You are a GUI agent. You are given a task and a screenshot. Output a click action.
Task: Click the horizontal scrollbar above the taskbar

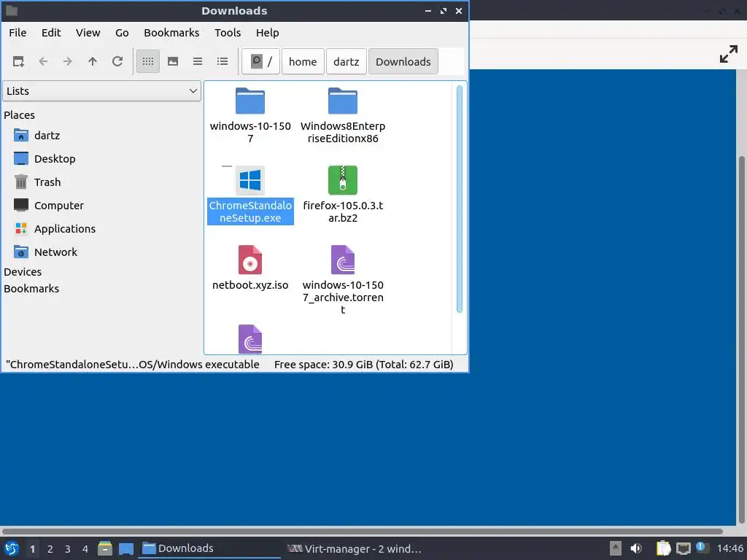click(x=362, y=531)
